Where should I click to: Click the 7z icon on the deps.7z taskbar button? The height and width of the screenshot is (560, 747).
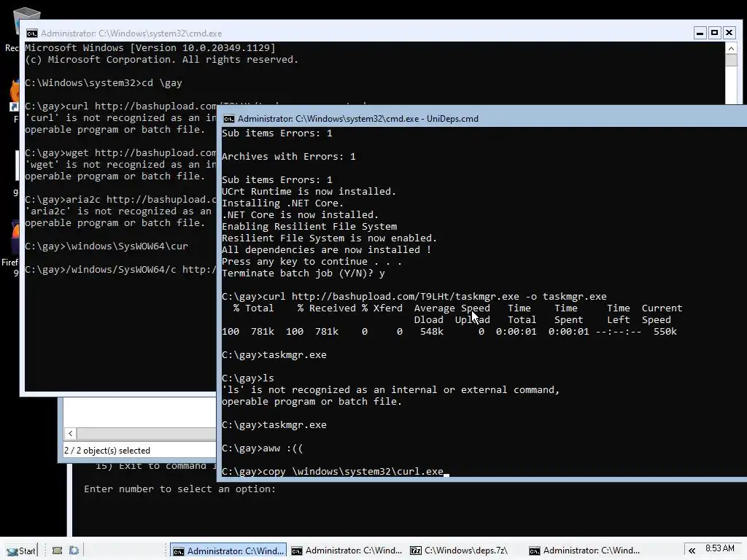pyautogui.click(x=416, y=551)
